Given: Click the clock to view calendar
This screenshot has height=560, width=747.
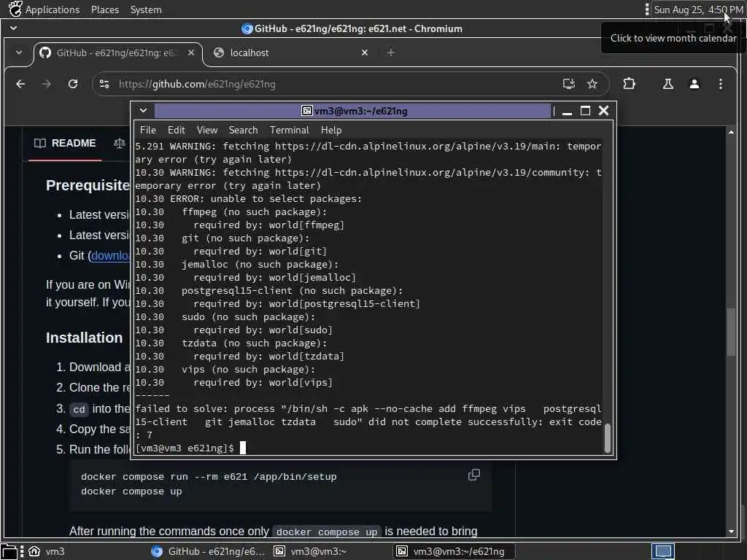Looking at the screenshot, I should 698,9.
